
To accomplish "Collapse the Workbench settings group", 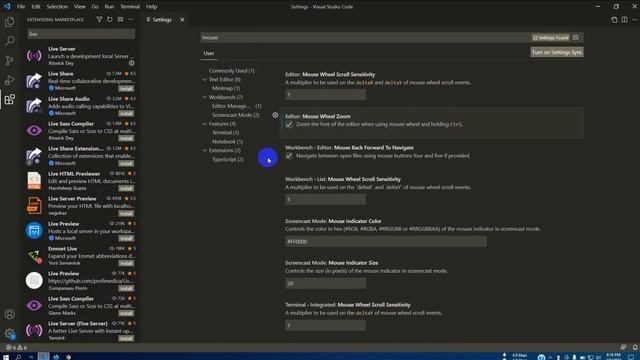I will point(204,97).
